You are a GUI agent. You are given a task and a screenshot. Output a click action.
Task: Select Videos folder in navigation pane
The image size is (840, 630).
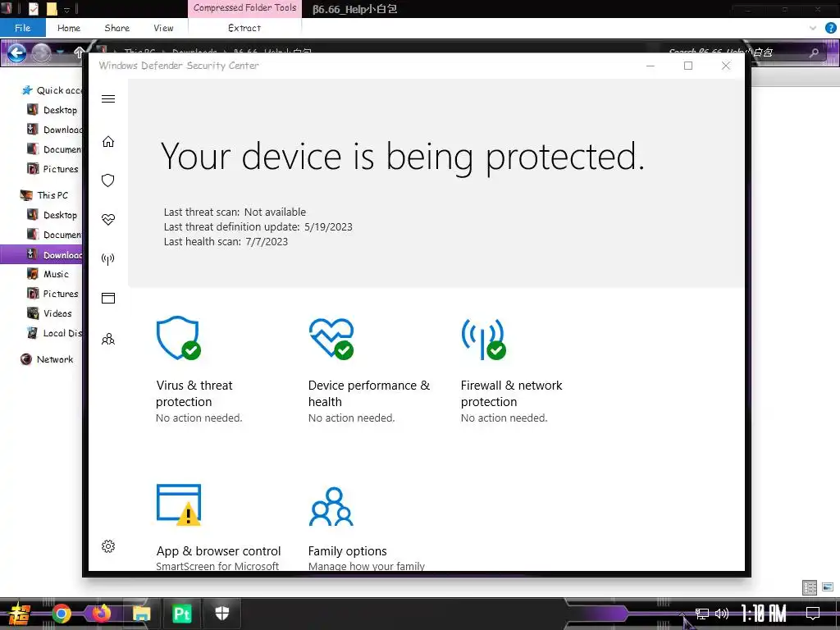[x=50, y=313]
